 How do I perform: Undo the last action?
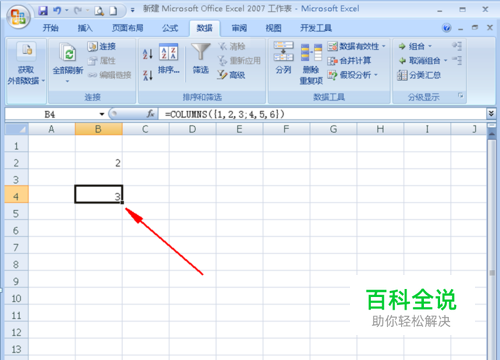pos(57,11)
